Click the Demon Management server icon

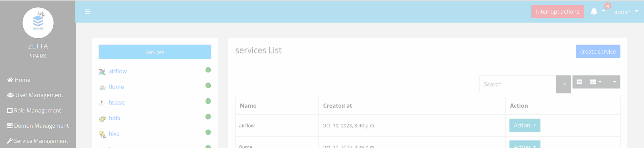10,126
